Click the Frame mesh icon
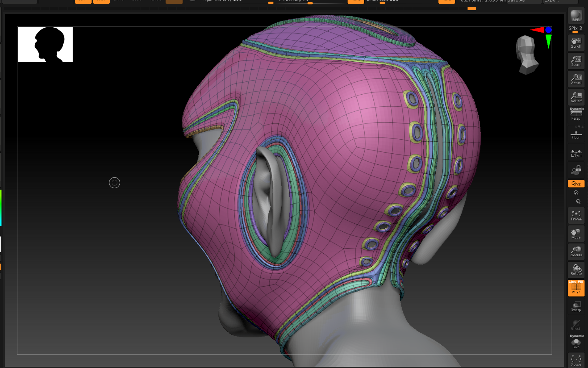588x368 pixels. click(x=576, y=216)
